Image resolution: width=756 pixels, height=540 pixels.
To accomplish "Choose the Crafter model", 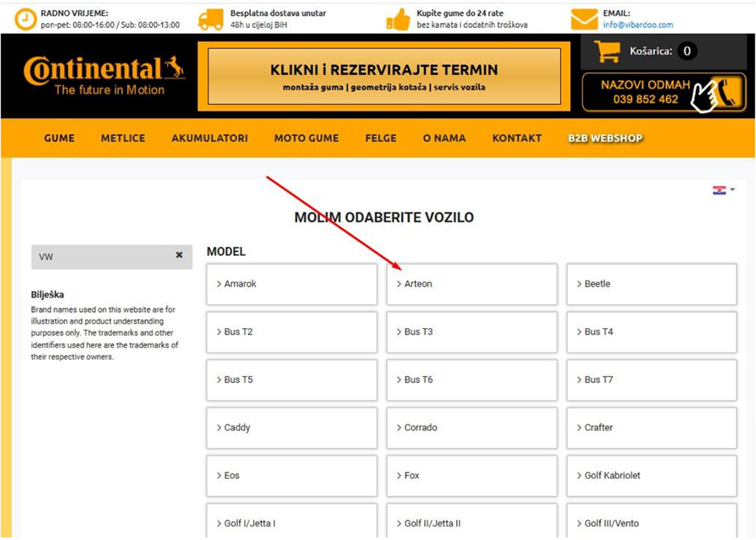I will [652, 427].
